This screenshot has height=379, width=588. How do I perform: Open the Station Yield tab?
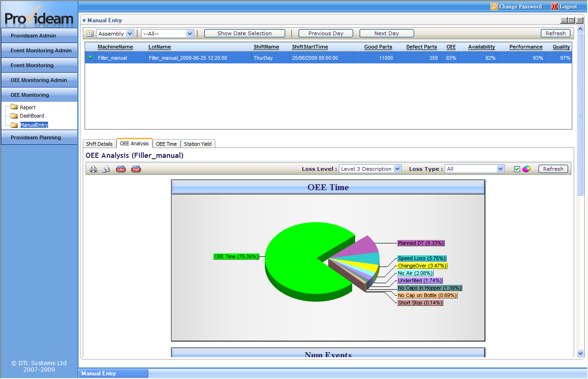[198, 144]
